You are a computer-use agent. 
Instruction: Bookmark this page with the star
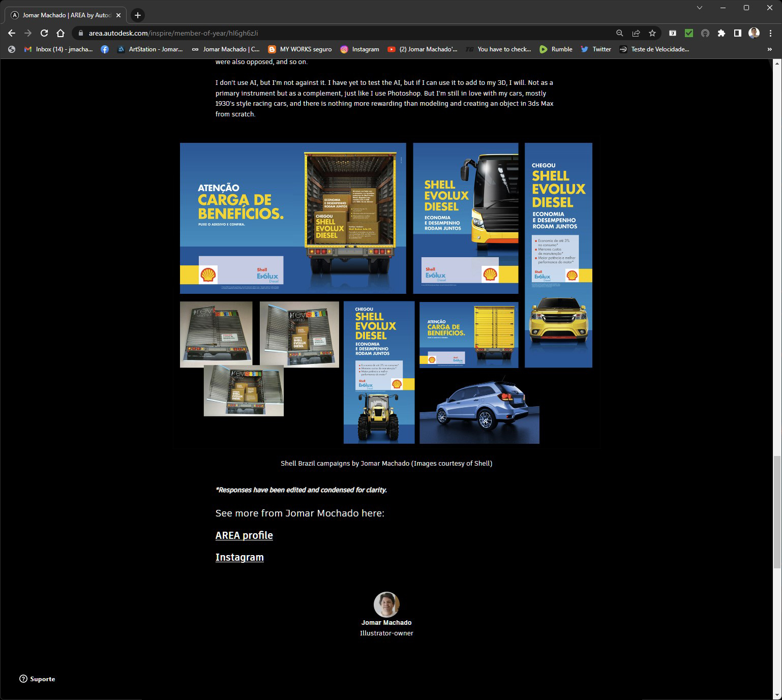pyautogui.click(x=652, y=33)
